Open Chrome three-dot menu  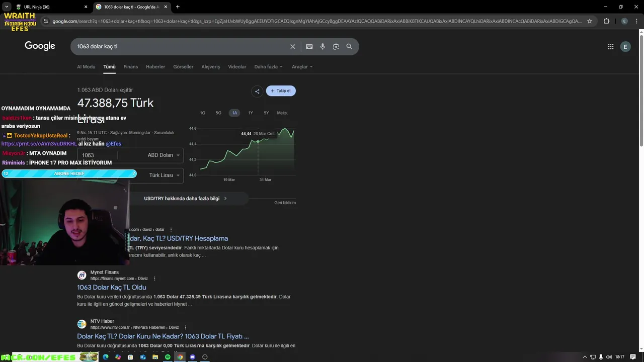tap(636, 21)
